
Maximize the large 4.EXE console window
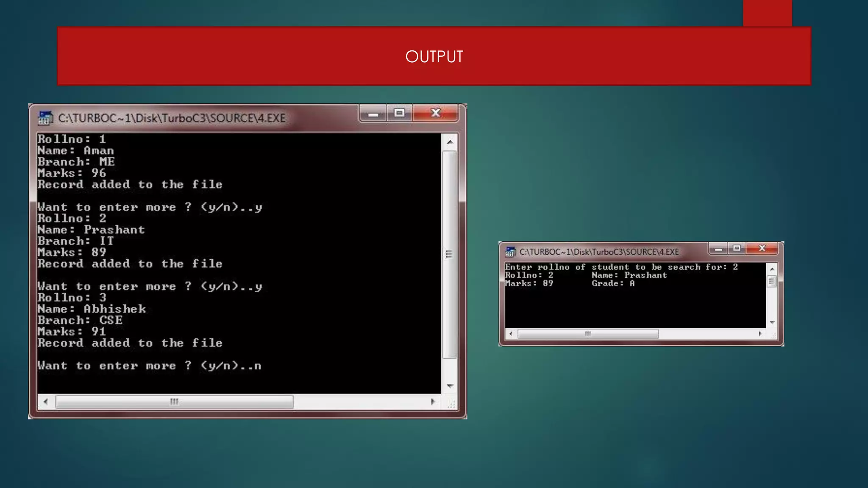[399, 113]
